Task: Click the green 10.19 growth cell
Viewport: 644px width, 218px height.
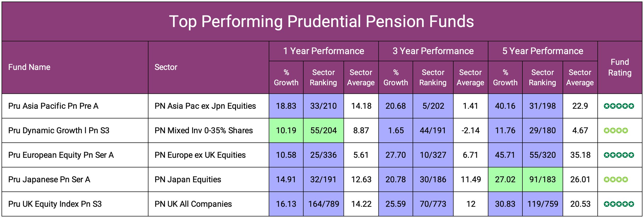Action: pos(286,131)
